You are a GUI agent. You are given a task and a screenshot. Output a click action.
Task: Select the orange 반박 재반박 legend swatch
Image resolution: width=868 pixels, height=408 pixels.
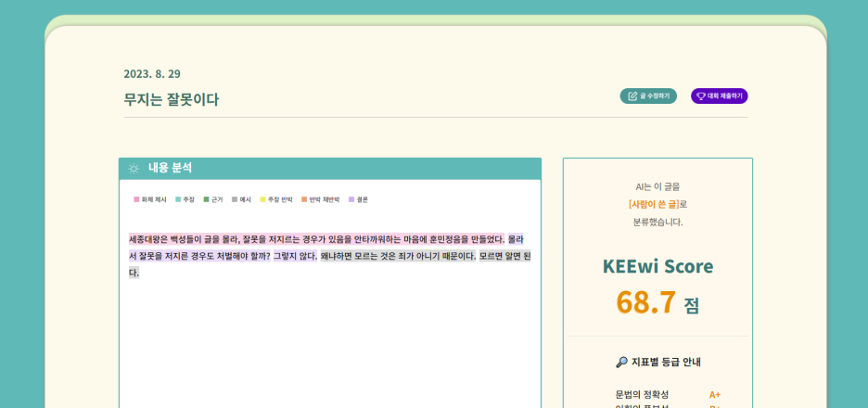304,199
